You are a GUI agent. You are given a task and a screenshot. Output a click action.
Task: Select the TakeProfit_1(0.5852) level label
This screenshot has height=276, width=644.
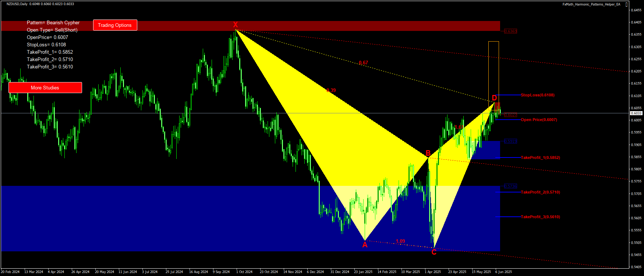pos(540,158)
